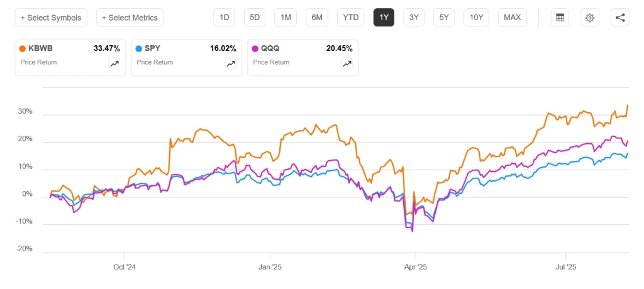Choose the 6M time range
This screenshot has width=644, height=289.
(317, 18)
